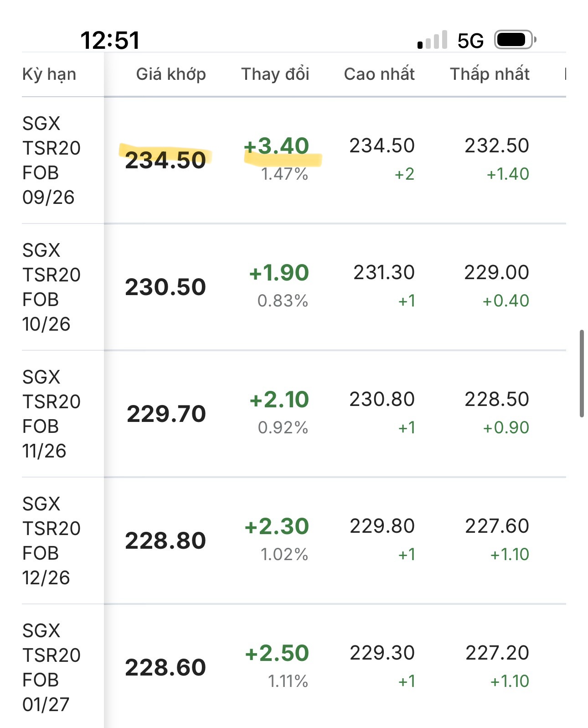Screen dimensions: 588x728
Task: Sort by the Thay đổi column header
Action: (275, 74)
